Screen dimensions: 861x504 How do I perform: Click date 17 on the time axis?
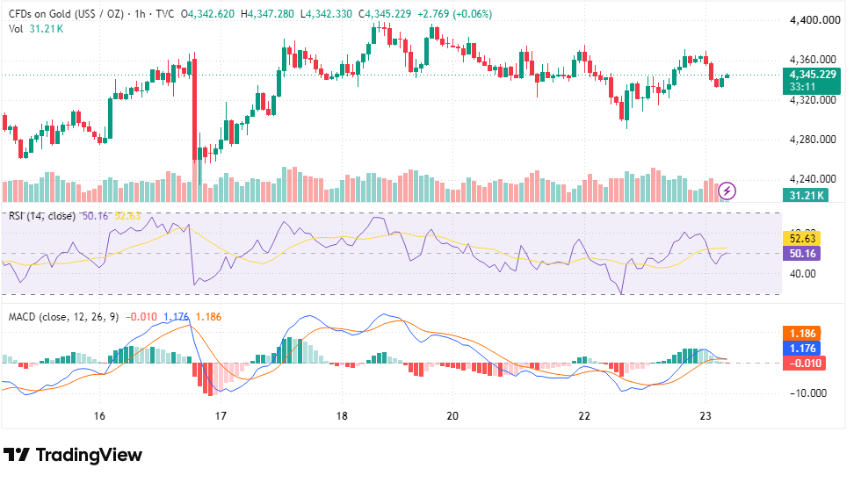pyautogui.click(x=221, y=415)
